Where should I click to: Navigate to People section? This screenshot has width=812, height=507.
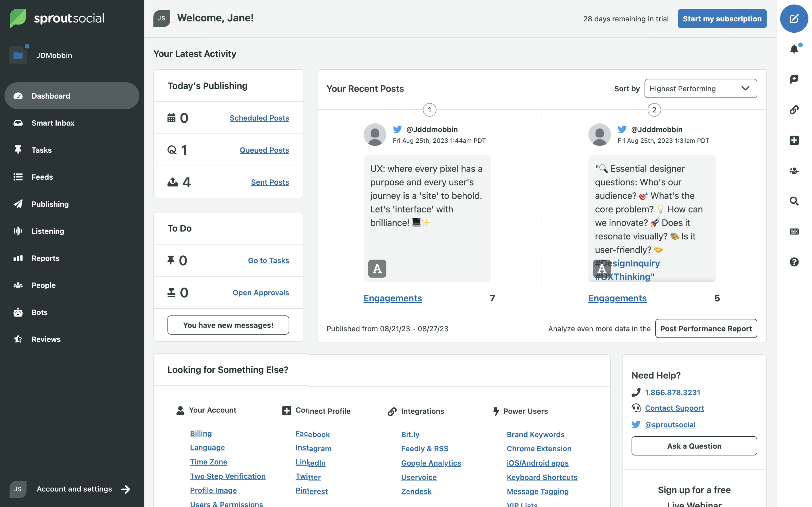click(43, 284)
